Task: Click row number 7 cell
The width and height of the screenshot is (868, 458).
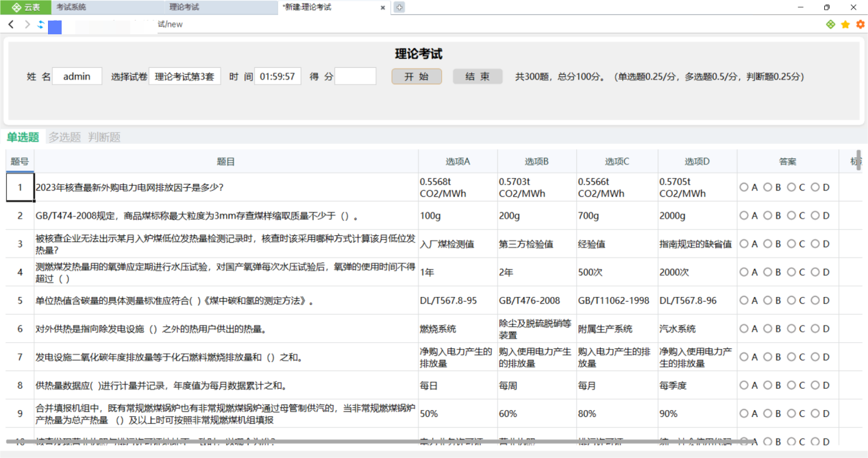Action: tap(20, 357)
